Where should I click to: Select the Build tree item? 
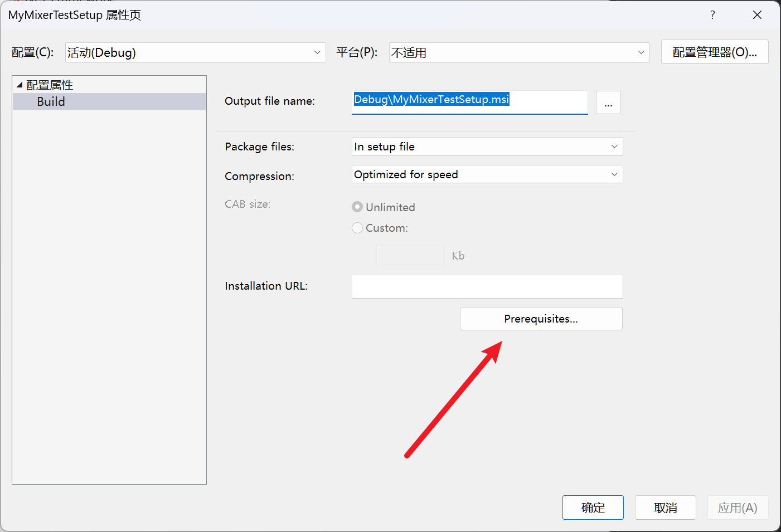click(x=109, y=101)
